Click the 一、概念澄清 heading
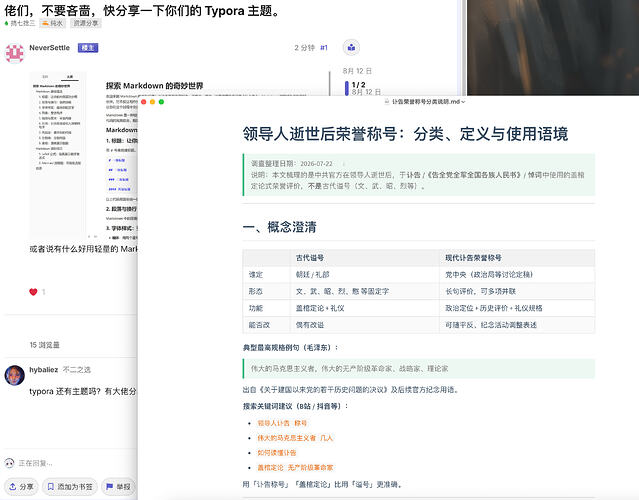Image resolution: width=639 pixels, height=500 pixels. pos(280,227)
